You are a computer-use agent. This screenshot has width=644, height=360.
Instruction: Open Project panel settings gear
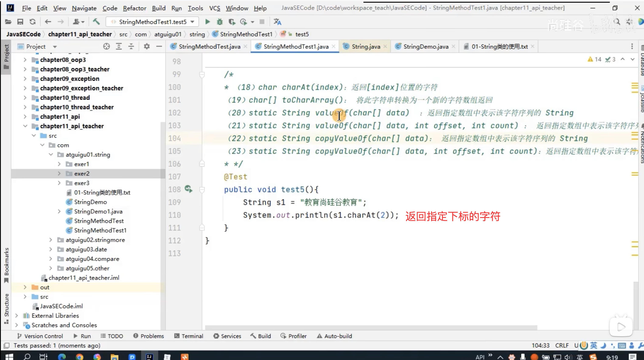coord(147,46)
